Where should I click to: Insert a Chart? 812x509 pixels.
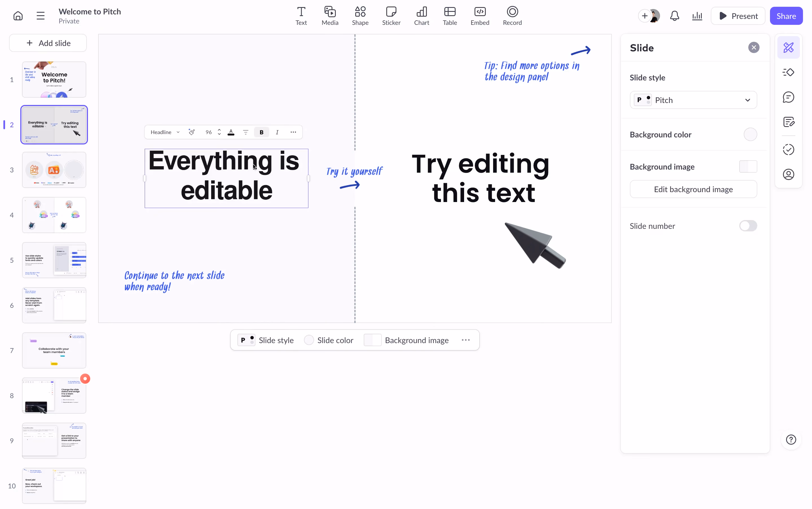tap(422, 16)
